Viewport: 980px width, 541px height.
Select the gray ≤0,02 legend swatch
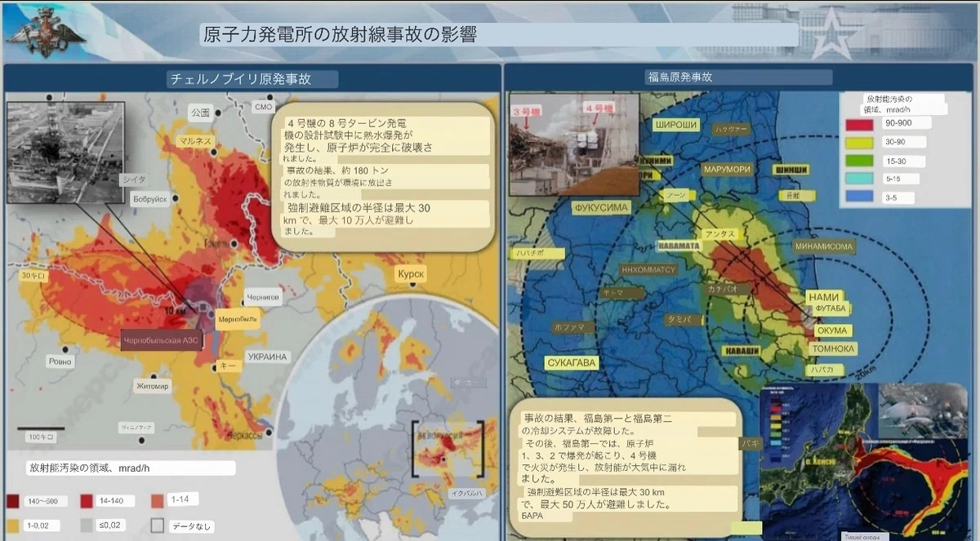click(x=87, y=524)
